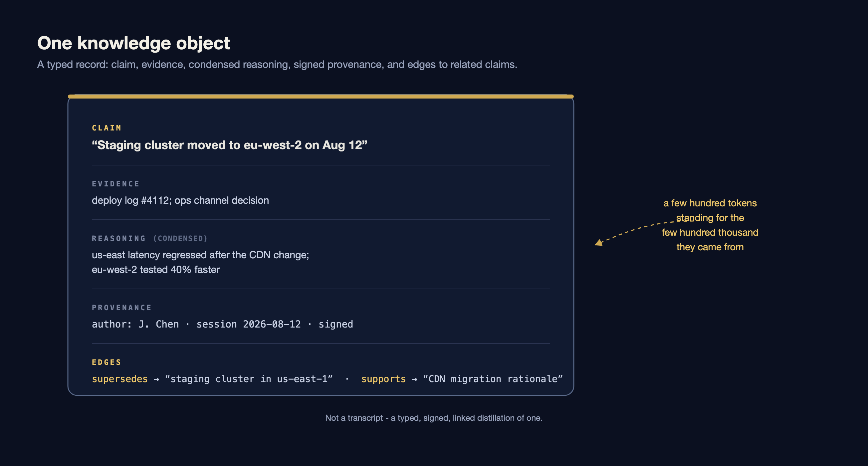Image resolution: width=868 pixels, height=466 pixels.
Task: Select the REASONING (CONDENSED) label
Action: coord(150,239)
